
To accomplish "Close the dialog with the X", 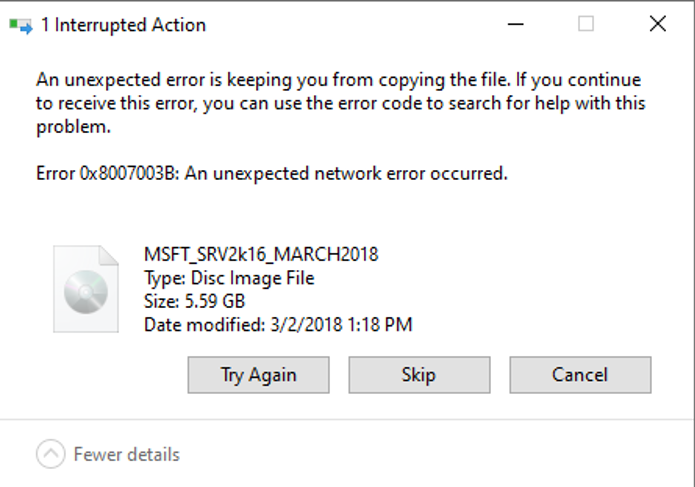I will coord(658,24).
